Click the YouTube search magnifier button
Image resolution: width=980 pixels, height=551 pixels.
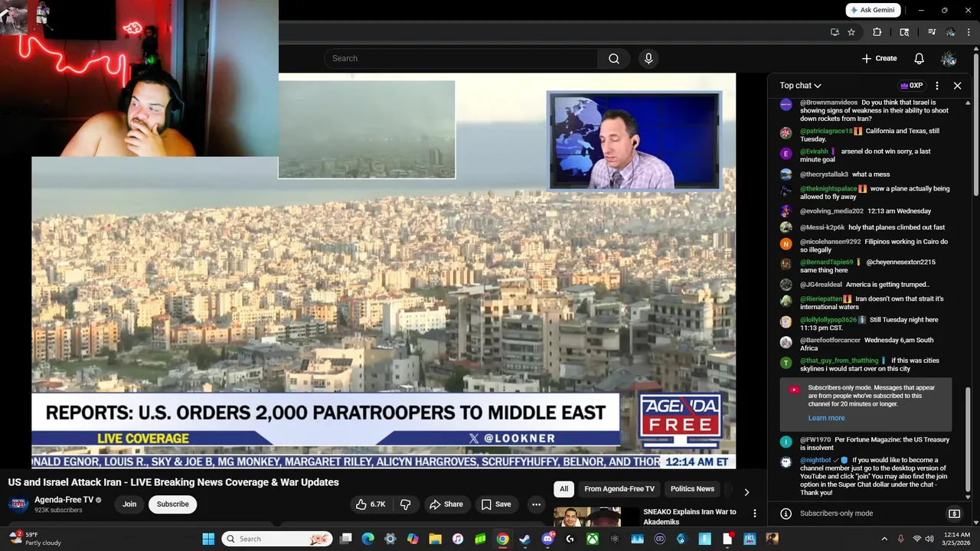click(x=614, y=58)
